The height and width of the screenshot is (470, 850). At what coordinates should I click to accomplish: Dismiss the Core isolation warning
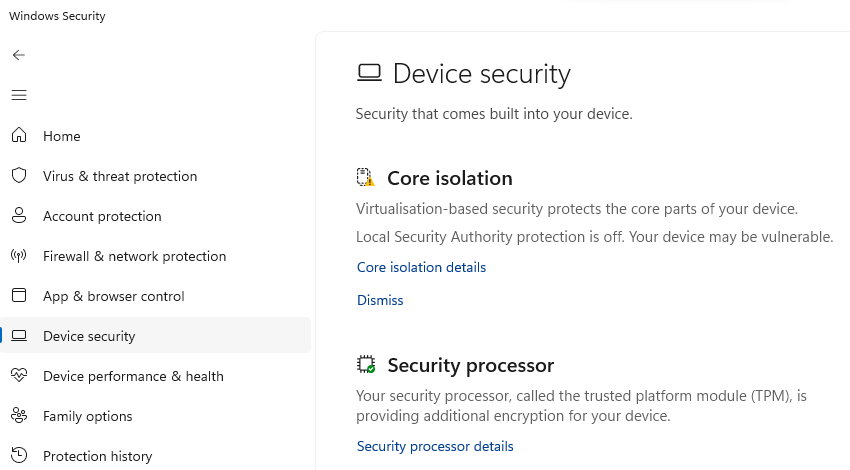point(380,300)
